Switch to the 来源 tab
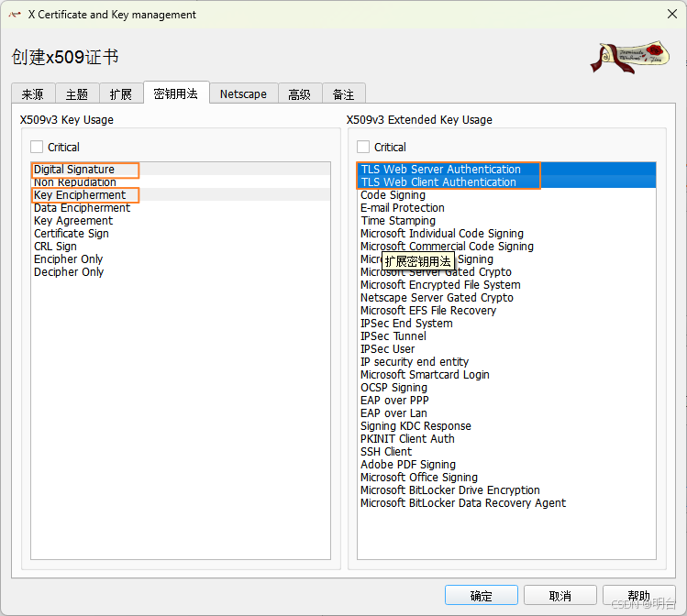687x616 pixels. 33,93
